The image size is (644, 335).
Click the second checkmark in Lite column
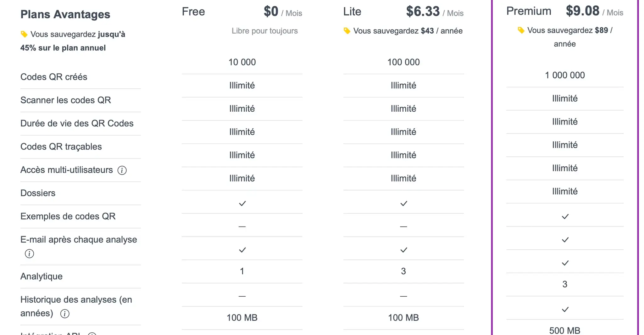pyautogui.click(x=404, y=250)
